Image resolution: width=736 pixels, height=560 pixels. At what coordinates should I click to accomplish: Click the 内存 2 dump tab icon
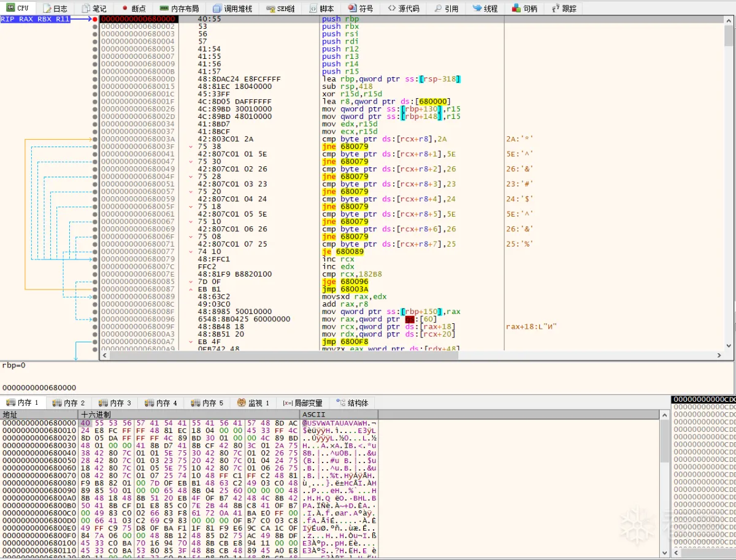coord(57,403)
